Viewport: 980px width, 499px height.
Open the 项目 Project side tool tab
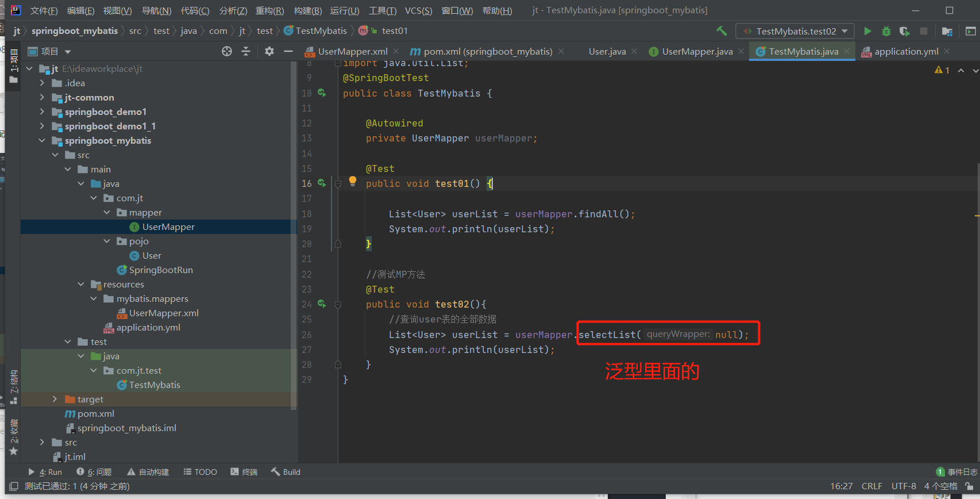pos(14,66)
